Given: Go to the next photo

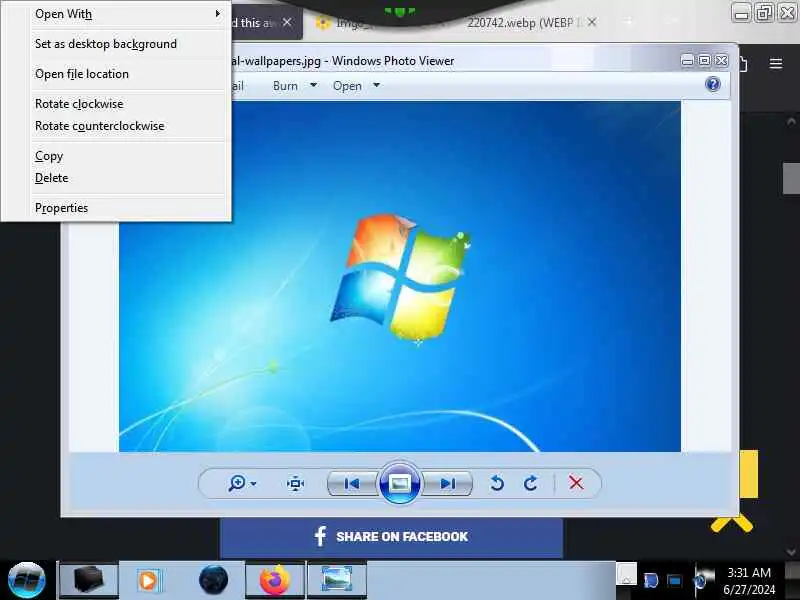Looking at the screenshot, I should point(447,483).
